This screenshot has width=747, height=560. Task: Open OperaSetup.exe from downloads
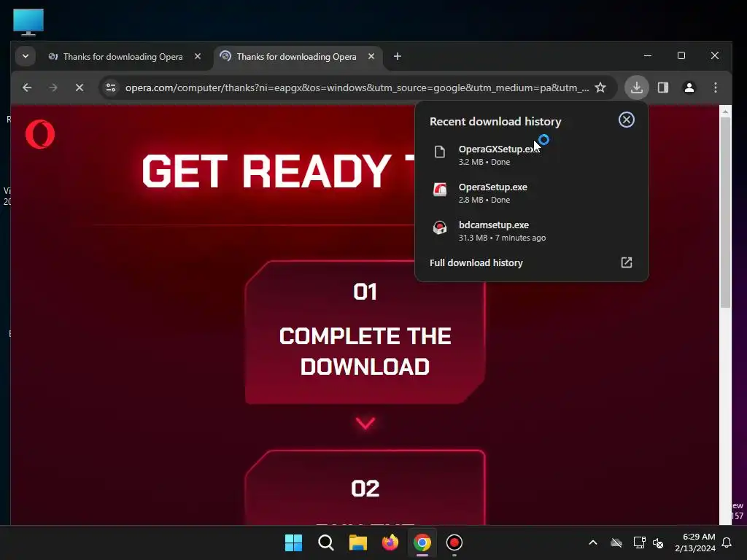(x=532, y=192)
